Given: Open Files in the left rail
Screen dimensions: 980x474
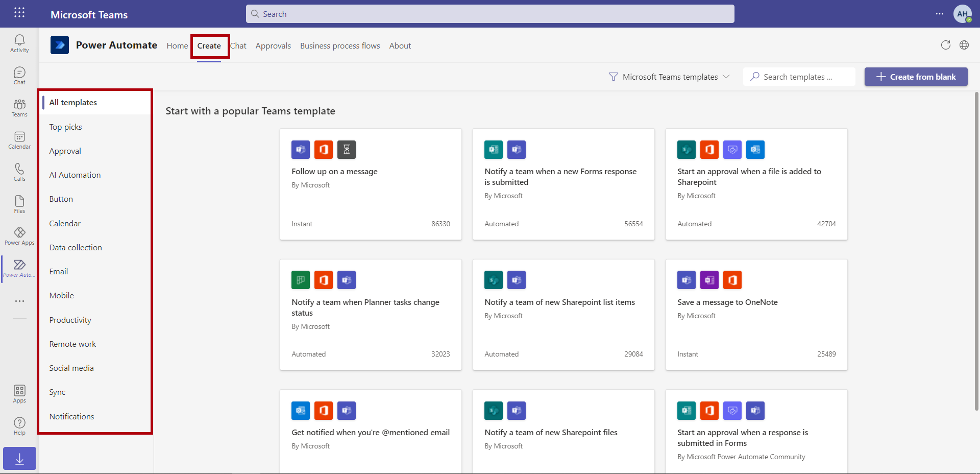Looking at the screenshot, I should tap(19, 204).
